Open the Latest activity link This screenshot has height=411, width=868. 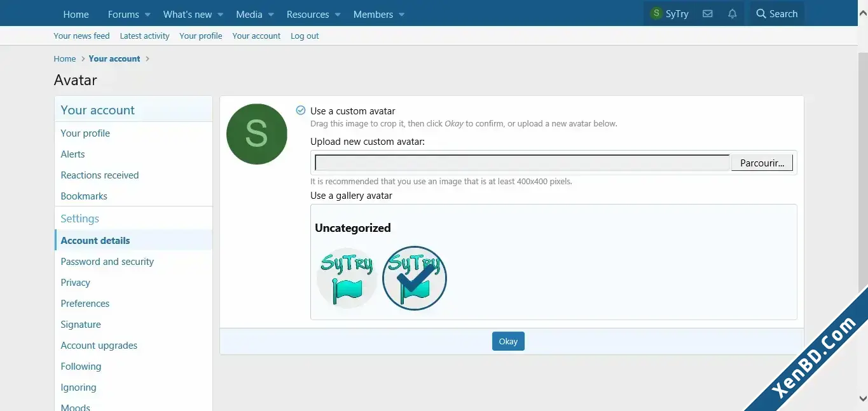[144, 36]
